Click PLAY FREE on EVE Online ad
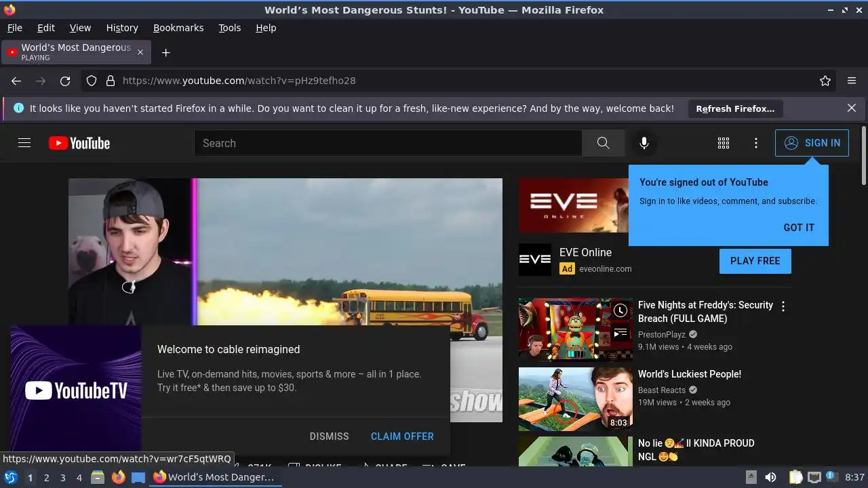The image size is (868, 488). tap(755, 261)
